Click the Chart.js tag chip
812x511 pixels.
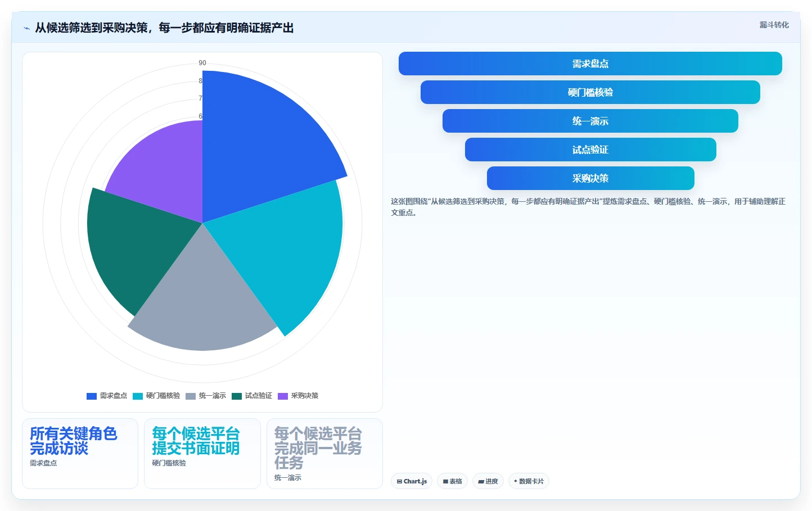click(x=412, y=481)
